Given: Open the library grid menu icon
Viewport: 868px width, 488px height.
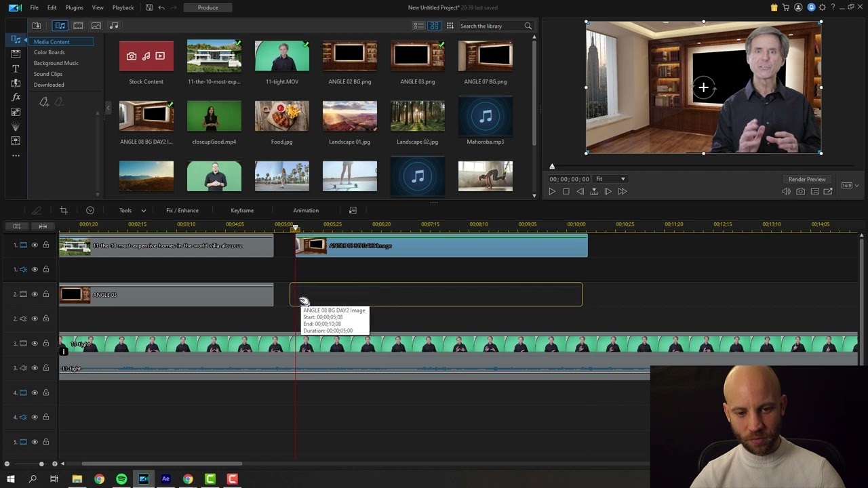Looking at the screenshot, I should (450, 26).
